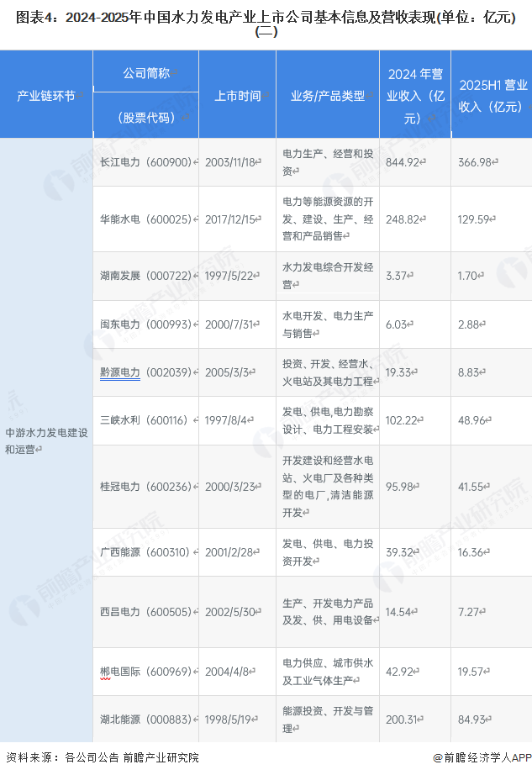Select the 桂冠电力(600236) cell

point(145,487)
